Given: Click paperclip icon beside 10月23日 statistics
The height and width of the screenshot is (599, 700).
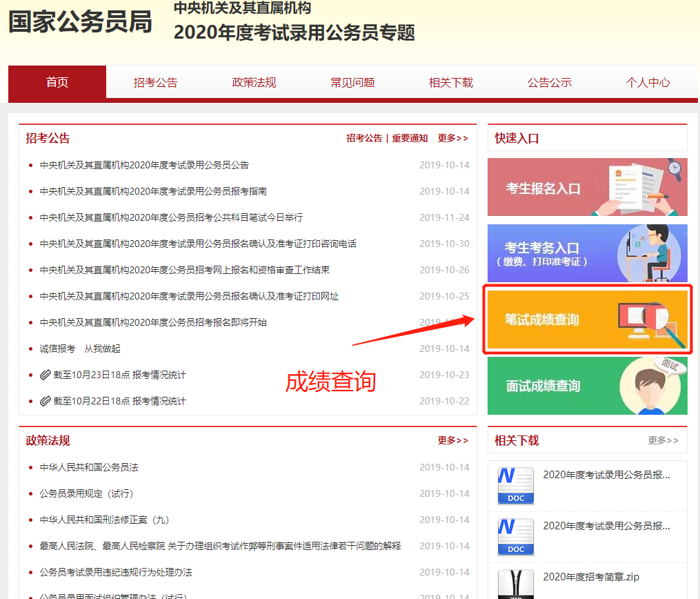Looking at the screenshot, I should coord(46,375).
